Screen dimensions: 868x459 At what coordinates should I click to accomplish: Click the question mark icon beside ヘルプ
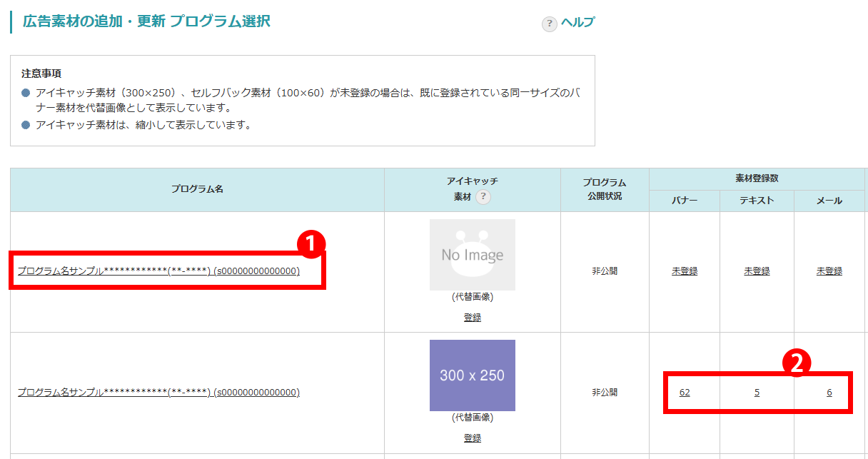549,24
